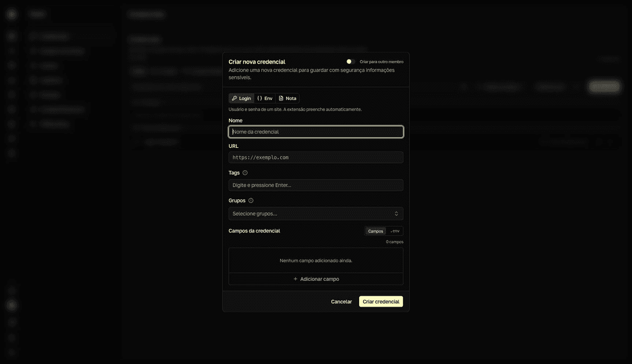
Task: Click the 'Campos da credencial' label
Action: click(254, 231)
